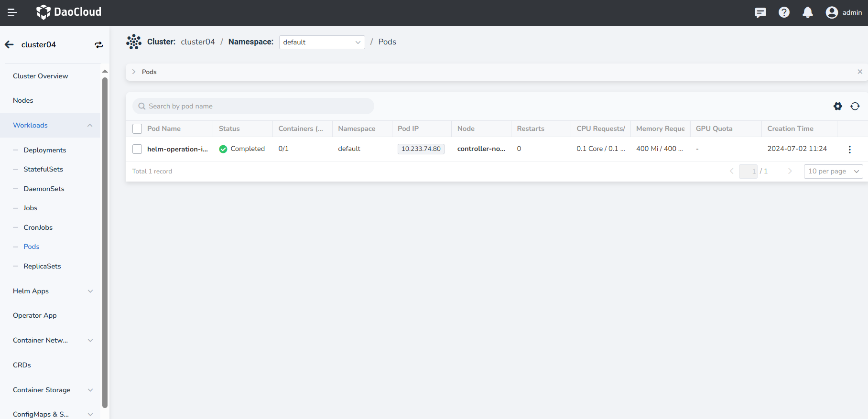The height and width of the screenshot is (419, 868).
Task: Click the switch cluster icon
Action: tap(98, 45)
